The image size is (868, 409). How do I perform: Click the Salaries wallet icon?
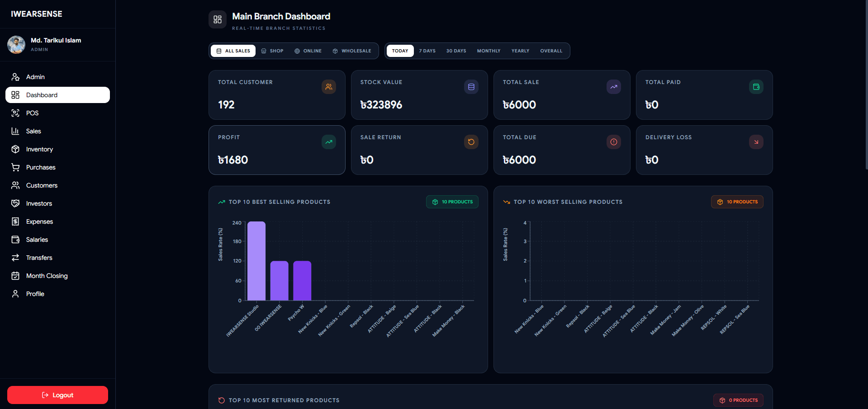15,240
